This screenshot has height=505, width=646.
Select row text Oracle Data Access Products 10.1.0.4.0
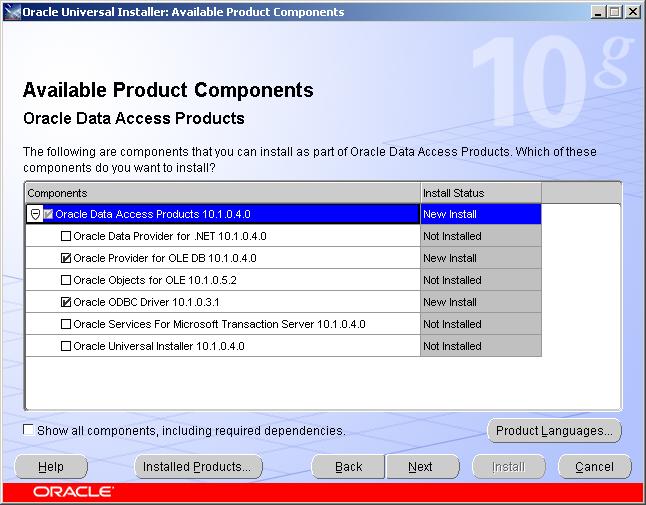153,214
